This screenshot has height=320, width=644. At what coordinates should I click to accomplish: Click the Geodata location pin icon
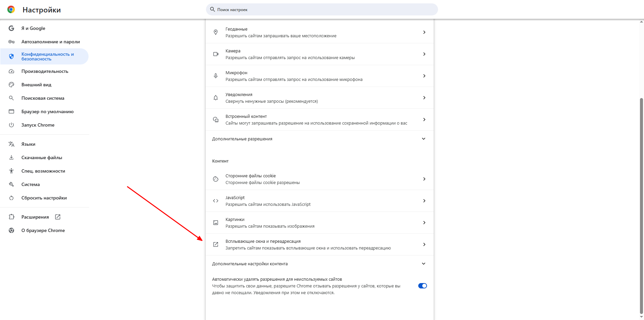point(216,32)
